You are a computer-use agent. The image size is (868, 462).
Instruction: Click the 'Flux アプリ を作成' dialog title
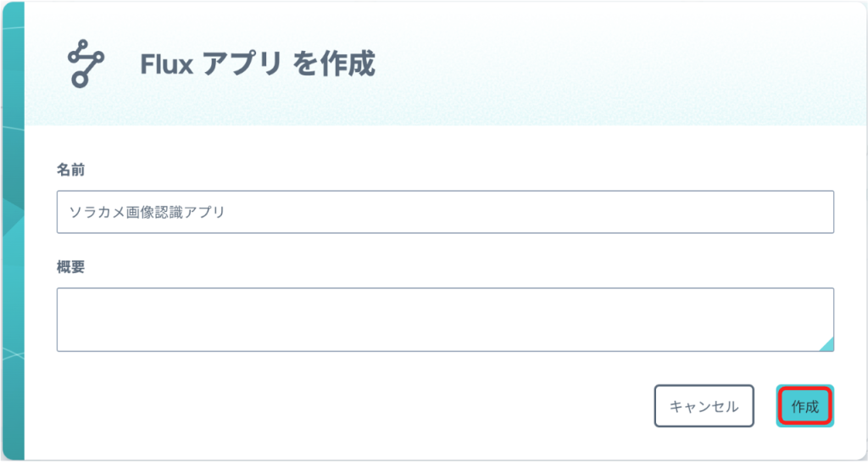258,64
